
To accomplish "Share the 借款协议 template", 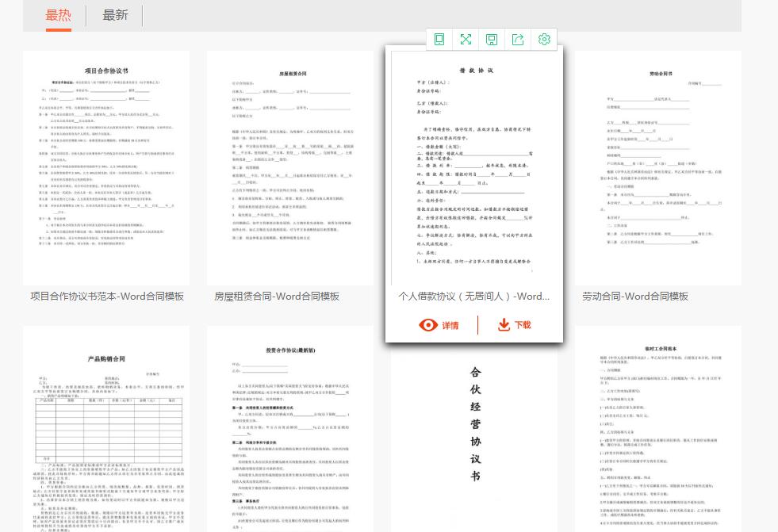I will (x=519, y=39).
